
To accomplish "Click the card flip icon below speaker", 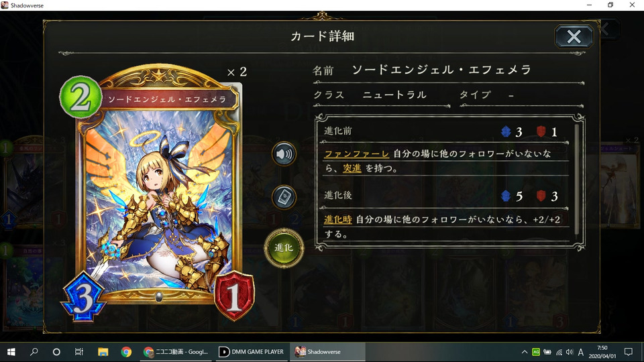I will coord(284,197).
